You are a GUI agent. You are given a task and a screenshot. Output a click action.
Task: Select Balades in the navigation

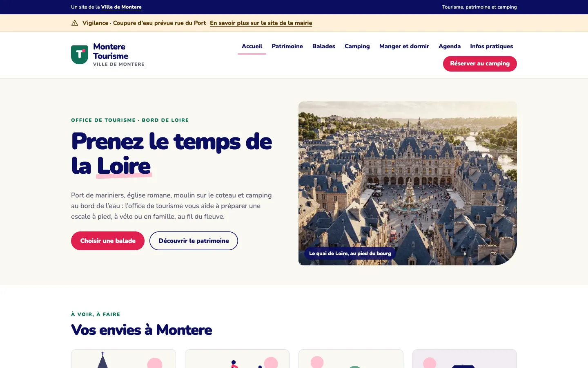tap(324, 46)
